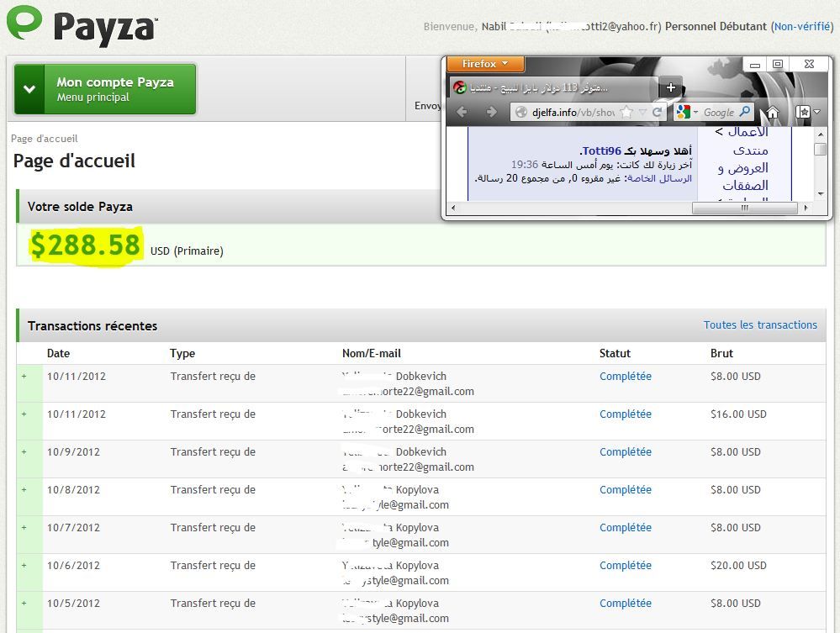Click the 10/7/2012 date cell
Image resolution: width=840 pixels, height=633 pixels.
(73, 528)
